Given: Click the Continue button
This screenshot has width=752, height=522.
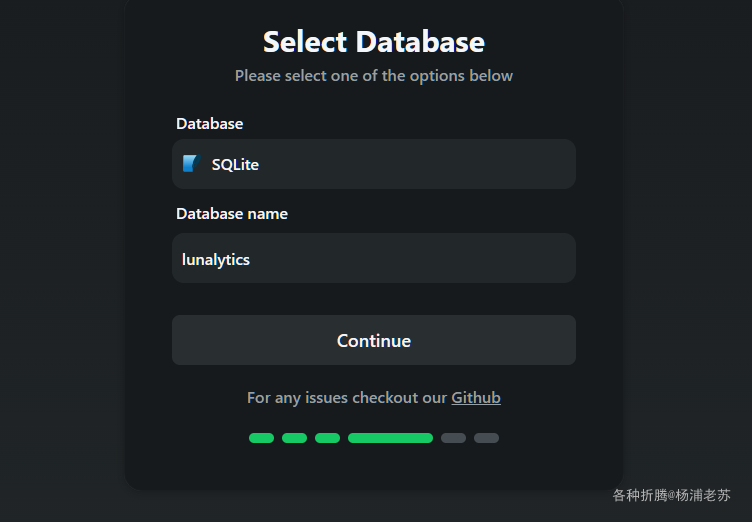Looking at the screenshot, I should (x=374, y=340).
